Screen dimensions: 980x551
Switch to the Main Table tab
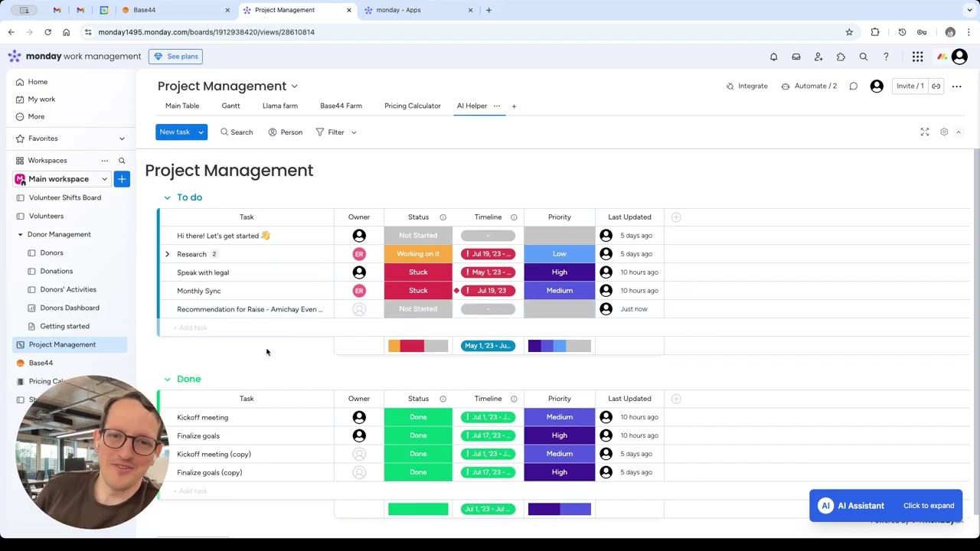point(182,106)
